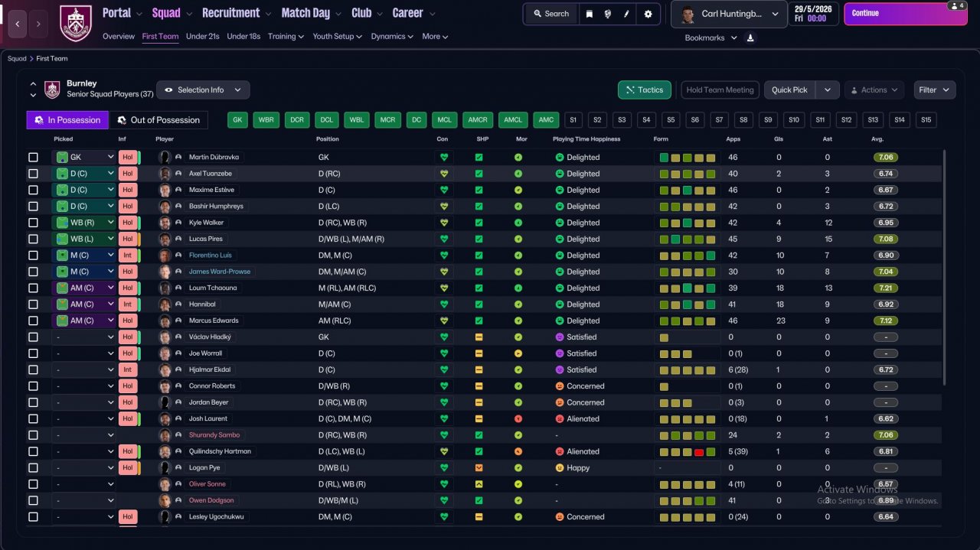Image resolution: width=980 pixels, height=550 pixels.
Task: Switch to Out of Possession tab
Action: point(158,120)
